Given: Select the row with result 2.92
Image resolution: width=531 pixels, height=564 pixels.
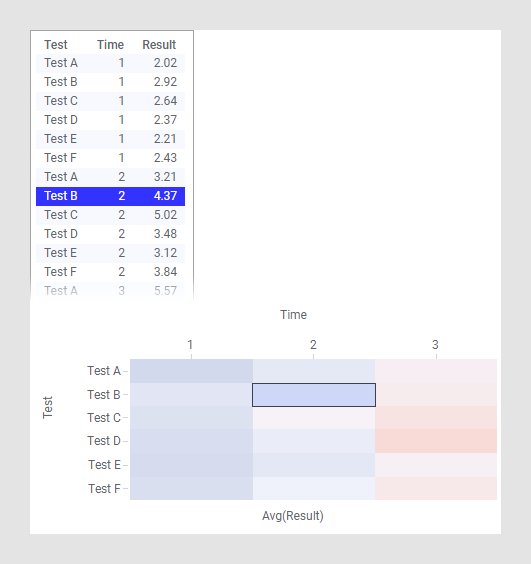Looking at the screenshot, I should pos(110,82).
